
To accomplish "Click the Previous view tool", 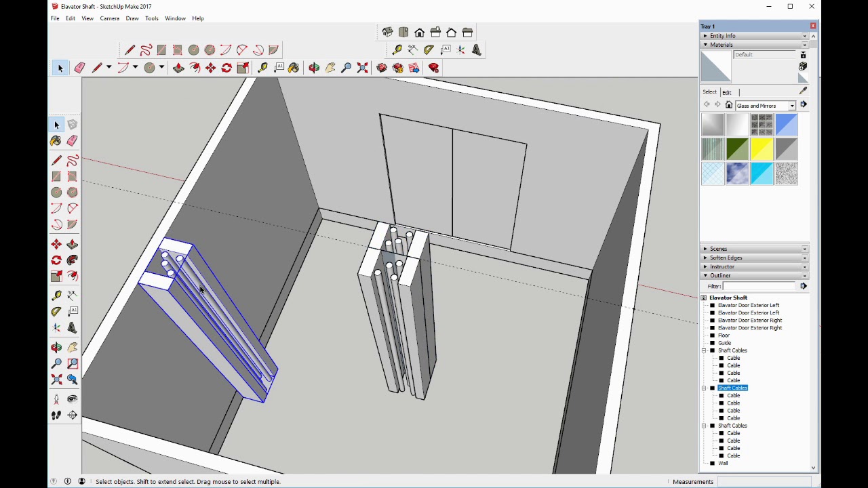I will pos(73,380).
